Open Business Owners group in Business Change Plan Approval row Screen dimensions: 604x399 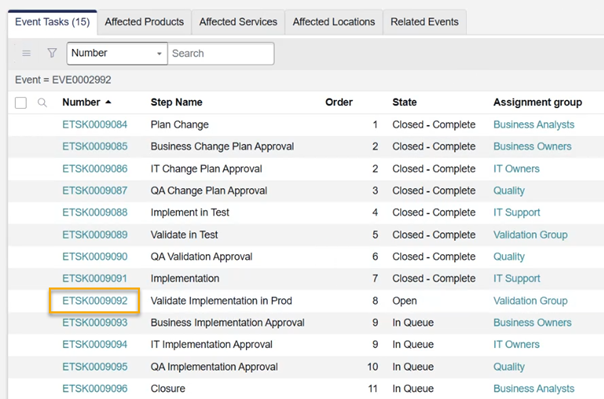pyautogui.click(x=532, y=146)
